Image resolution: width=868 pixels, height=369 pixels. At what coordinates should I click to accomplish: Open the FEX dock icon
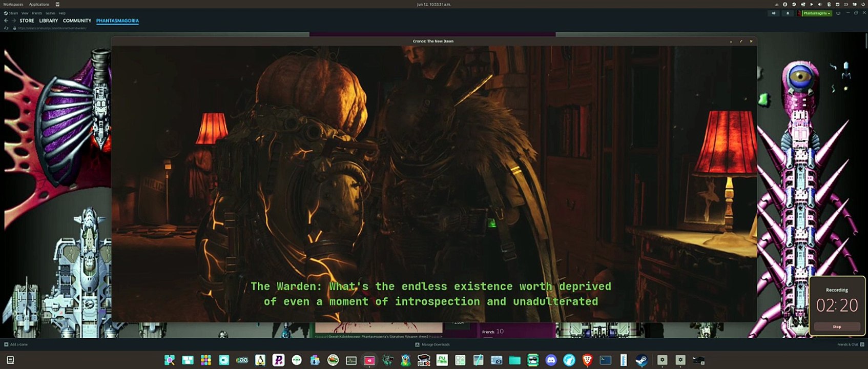[424, 360]
